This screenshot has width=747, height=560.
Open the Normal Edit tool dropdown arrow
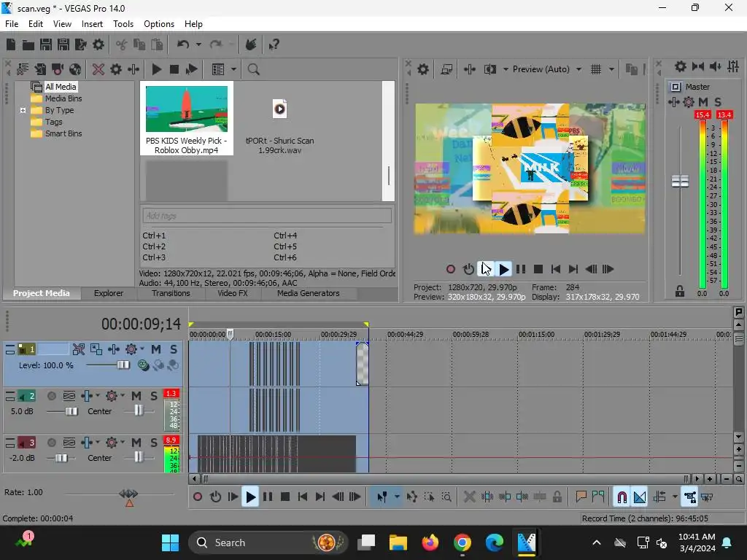[x=397, y=497]
